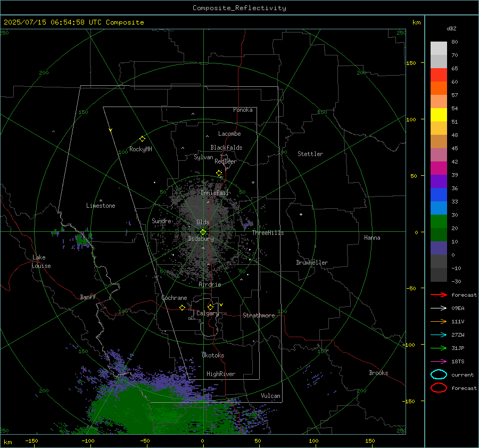Click the orange 111V arrow icon
479x448 pixels.
(439, 321)
